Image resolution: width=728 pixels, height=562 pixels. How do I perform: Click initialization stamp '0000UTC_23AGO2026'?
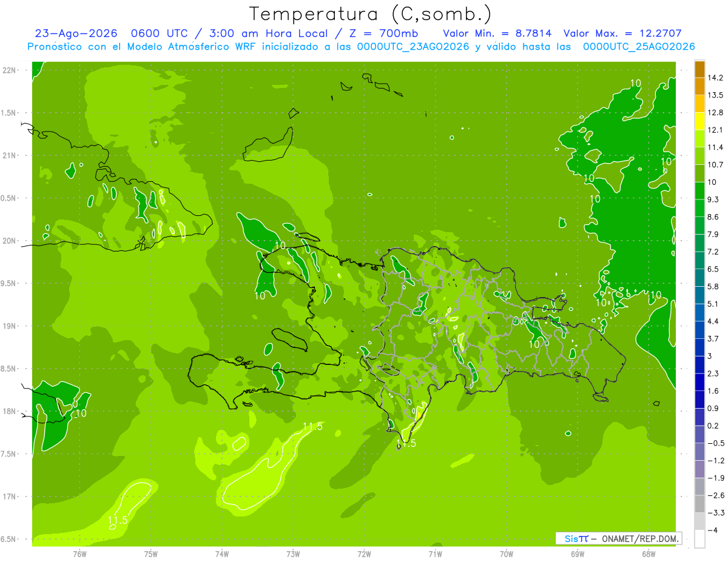click(x=413, y=47)
